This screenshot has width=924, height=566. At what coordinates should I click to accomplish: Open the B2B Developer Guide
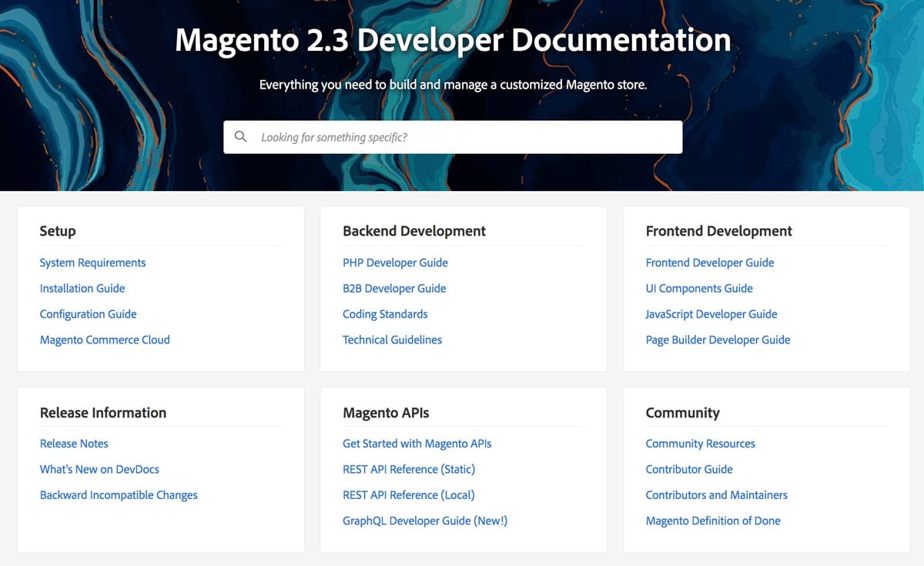tap(394, 288)
